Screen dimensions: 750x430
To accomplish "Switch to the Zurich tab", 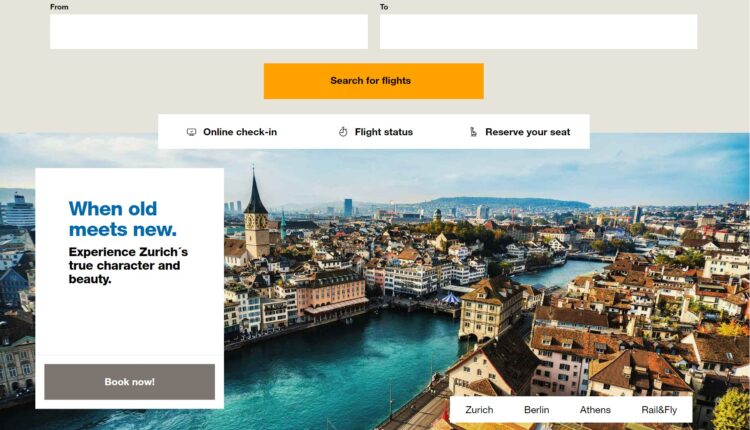I will pyautogui.click(x=479, y=410).
